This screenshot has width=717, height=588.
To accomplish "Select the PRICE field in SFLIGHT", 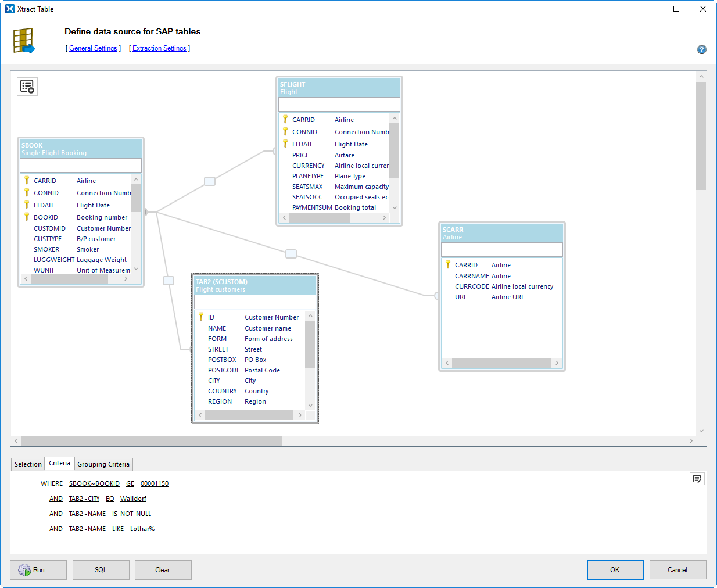I will [301, 155].
